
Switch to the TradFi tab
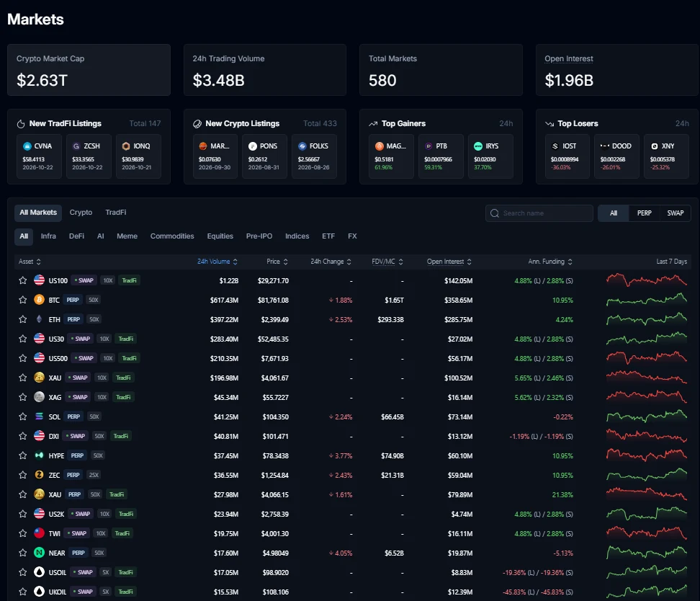click(x=116, y=213)
